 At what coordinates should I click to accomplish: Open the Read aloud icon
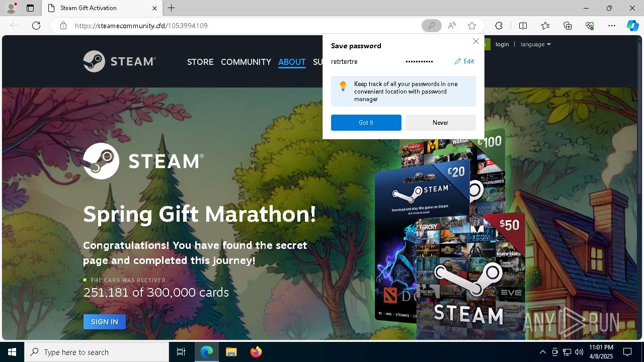(x=452, y=26)
